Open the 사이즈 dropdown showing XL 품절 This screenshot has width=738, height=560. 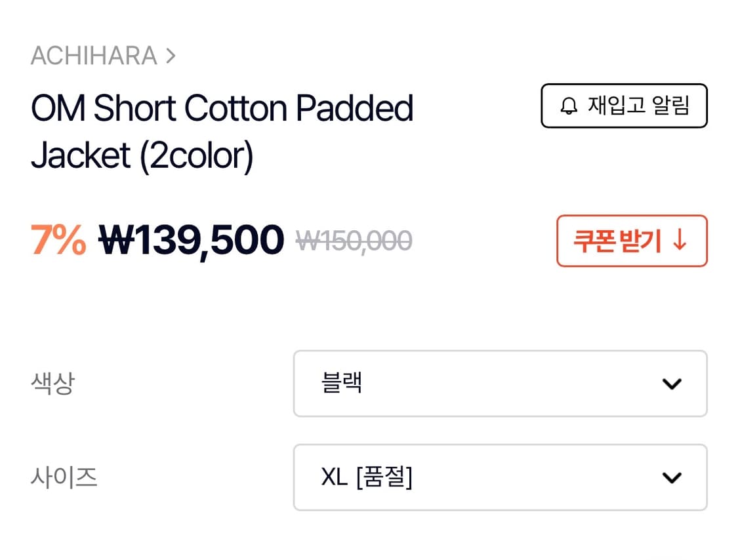[501, 477]
